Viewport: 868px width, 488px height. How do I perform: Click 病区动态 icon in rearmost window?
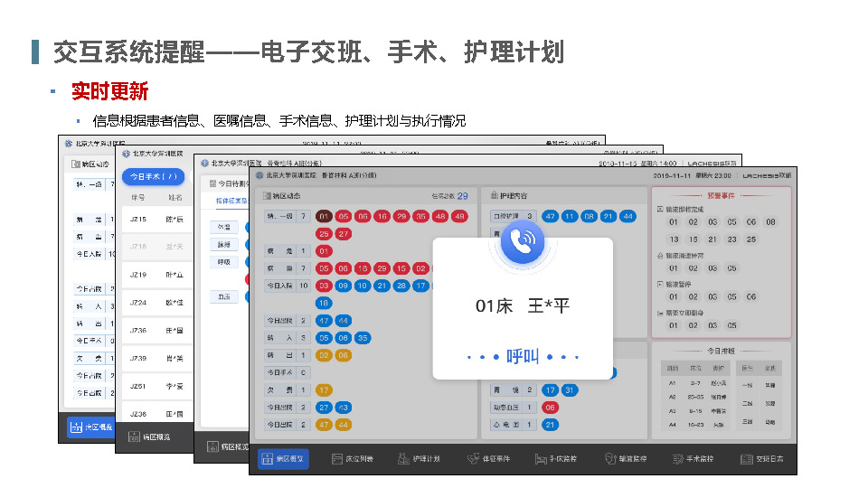[76, 164]
